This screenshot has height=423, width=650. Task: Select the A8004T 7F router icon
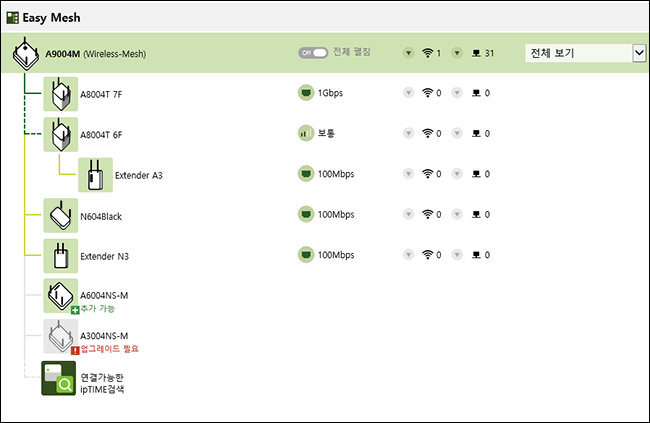61,94
